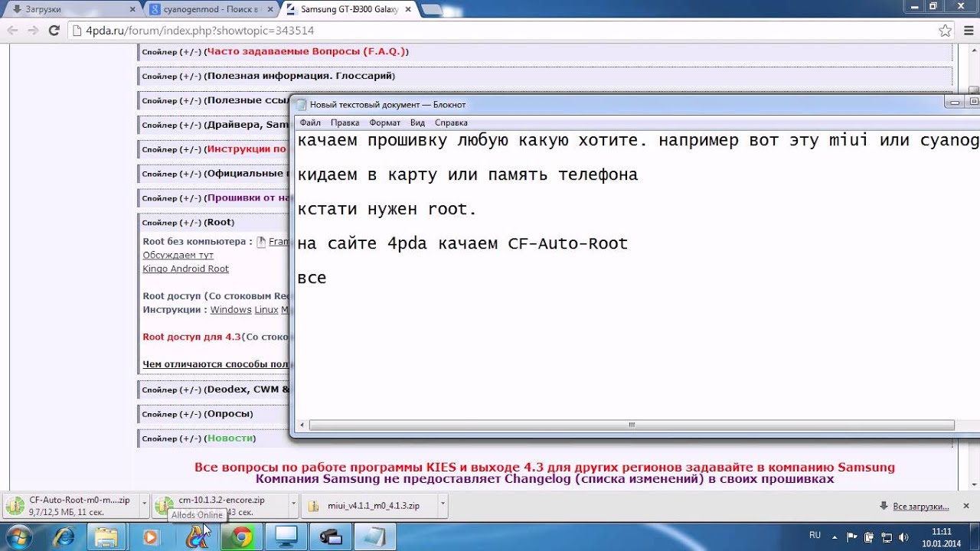Open the Файл menu in Notepad
This screenshot has height=551, width=980.
coord(310,122)
